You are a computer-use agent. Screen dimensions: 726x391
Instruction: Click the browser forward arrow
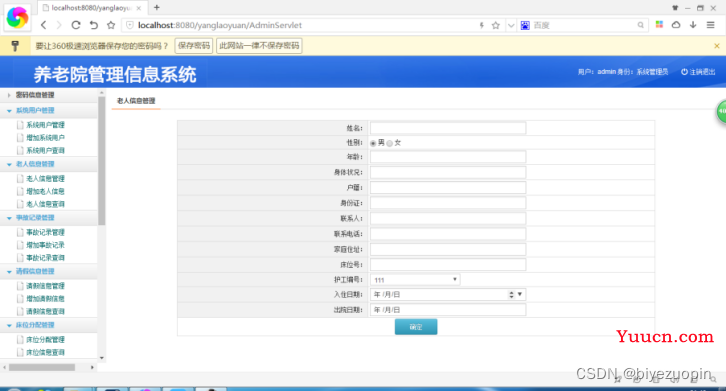click(59, 25)
